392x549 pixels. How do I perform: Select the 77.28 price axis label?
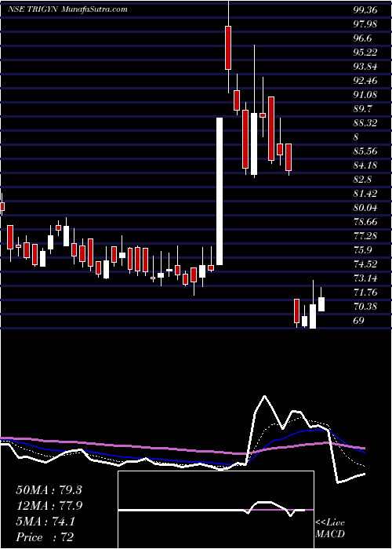[365, 235]
